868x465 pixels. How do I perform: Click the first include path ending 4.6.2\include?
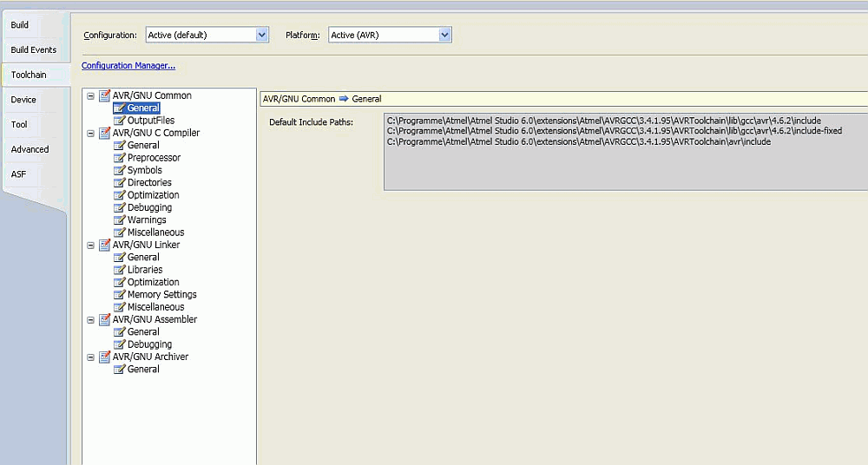coord(604,121)
